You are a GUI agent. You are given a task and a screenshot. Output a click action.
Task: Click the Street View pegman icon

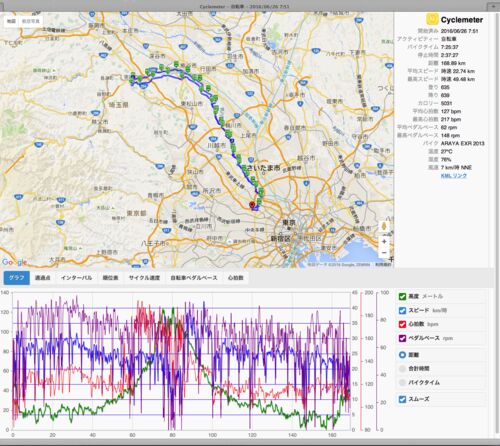[x=384, y=226]
